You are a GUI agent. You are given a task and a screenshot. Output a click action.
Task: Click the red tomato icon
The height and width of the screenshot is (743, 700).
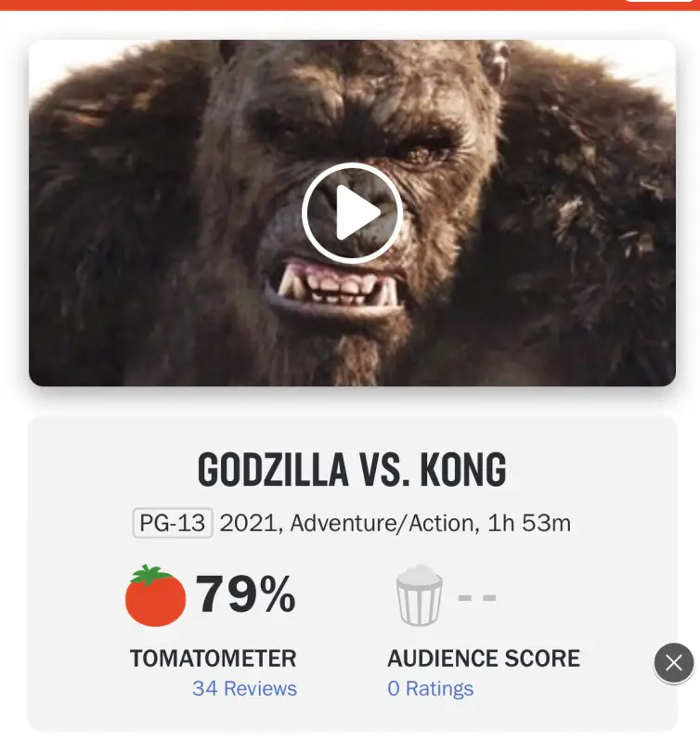click(155, 595)
